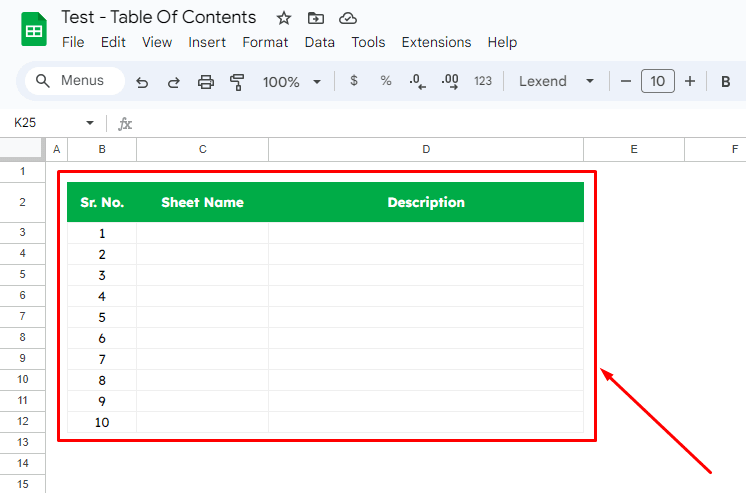Viewport: 746px width, 493px height.
Task: Star this spreadsheet
Action: 284,18
